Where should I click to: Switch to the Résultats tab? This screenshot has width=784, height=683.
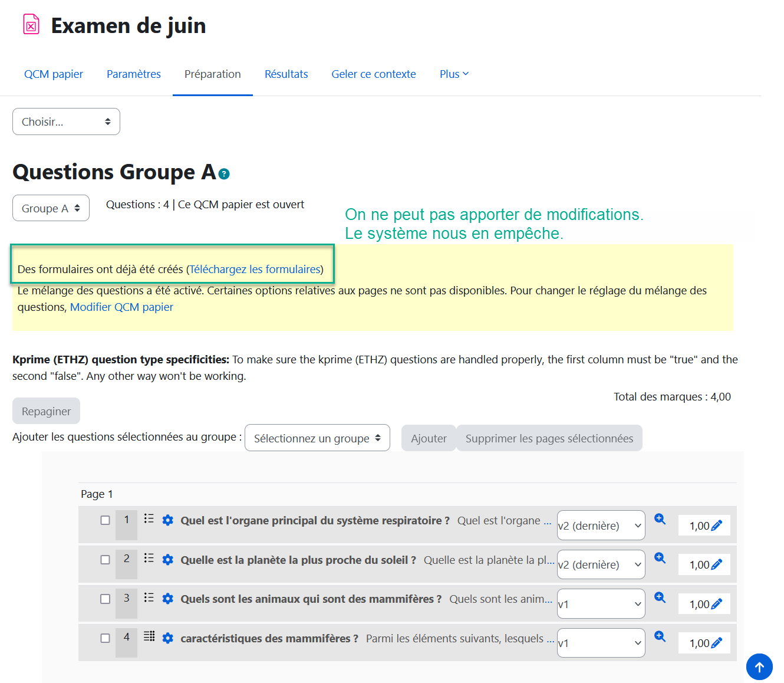pos(286,74)
